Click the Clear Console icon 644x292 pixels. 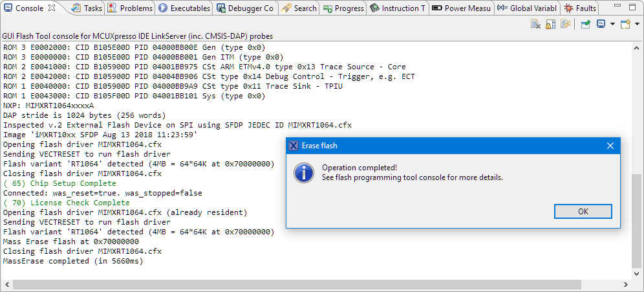click(x=535, y=25)
